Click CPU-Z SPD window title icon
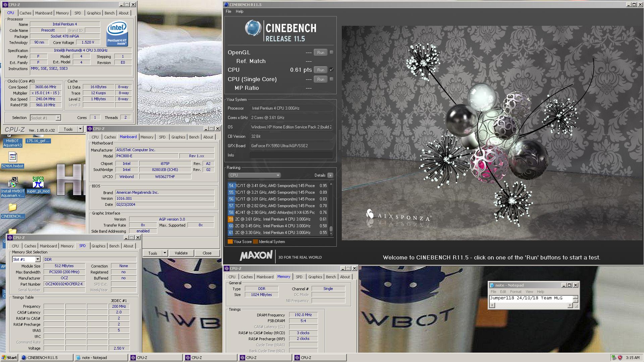 click(10, 238)
